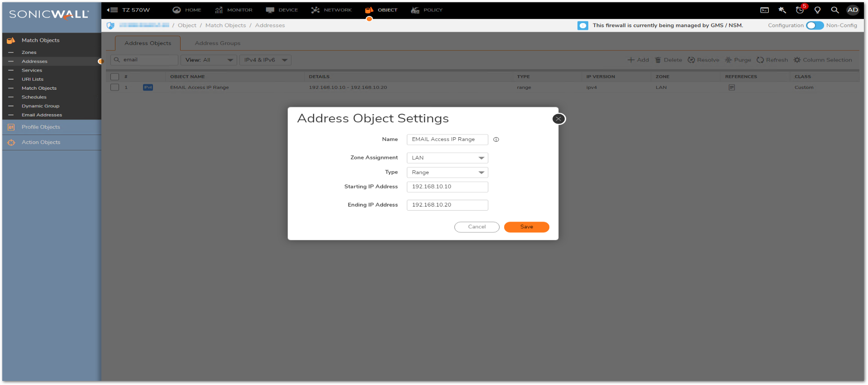The width and height of the screenshot is (868, 385).
Task: Select Zones in the sidebar
Action: 29,53
